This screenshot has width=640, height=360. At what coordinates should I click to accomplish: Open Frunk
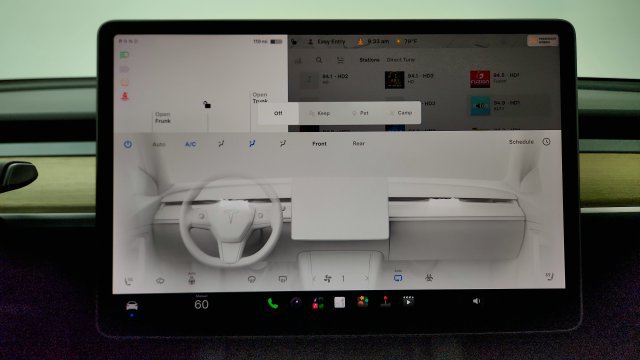(x=162, y=118)
